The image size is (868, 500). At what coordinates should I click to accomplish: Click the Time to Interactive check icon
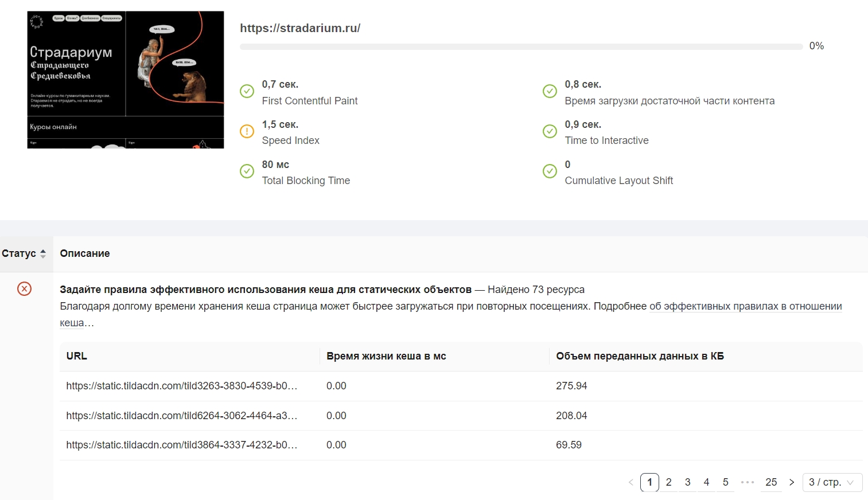pos(550,131)
